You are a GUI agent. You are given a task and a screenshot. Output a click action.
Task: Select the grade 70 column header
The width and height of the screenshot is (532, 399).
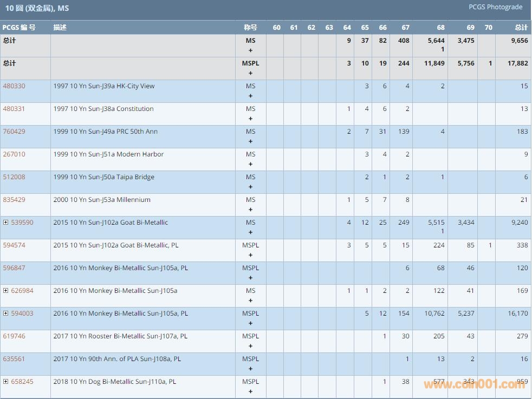pos(488,28)
